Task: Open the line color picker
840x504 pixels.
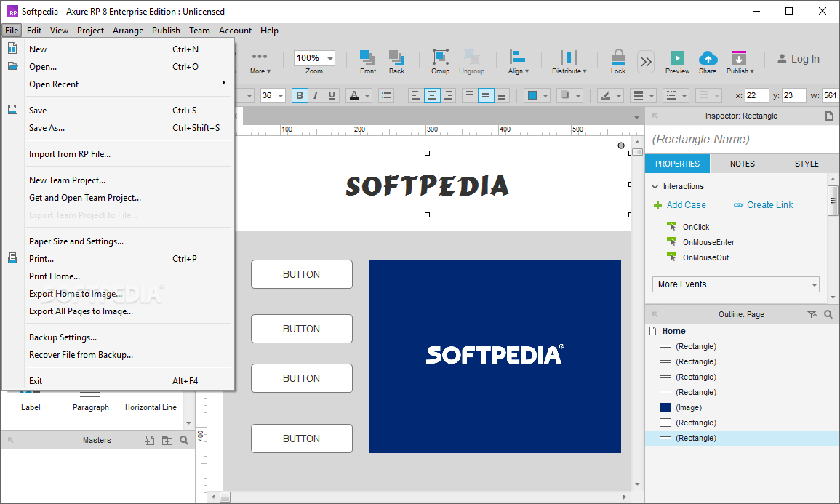Action: [x=610, y=95]
